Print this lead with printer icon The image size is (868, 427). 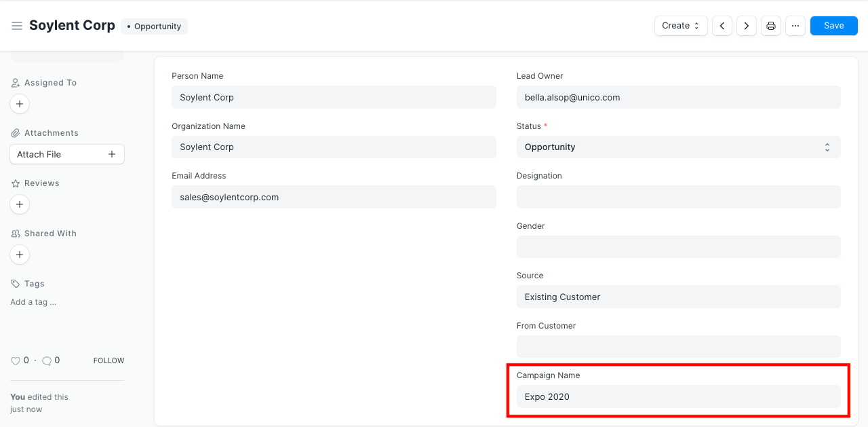770,26
